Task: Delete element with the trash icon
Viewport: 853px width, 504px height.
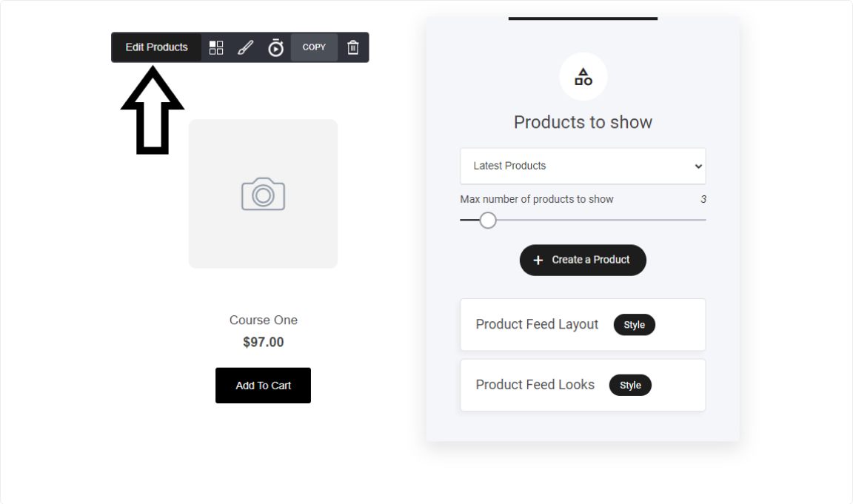Action: [x=353, y=48]
